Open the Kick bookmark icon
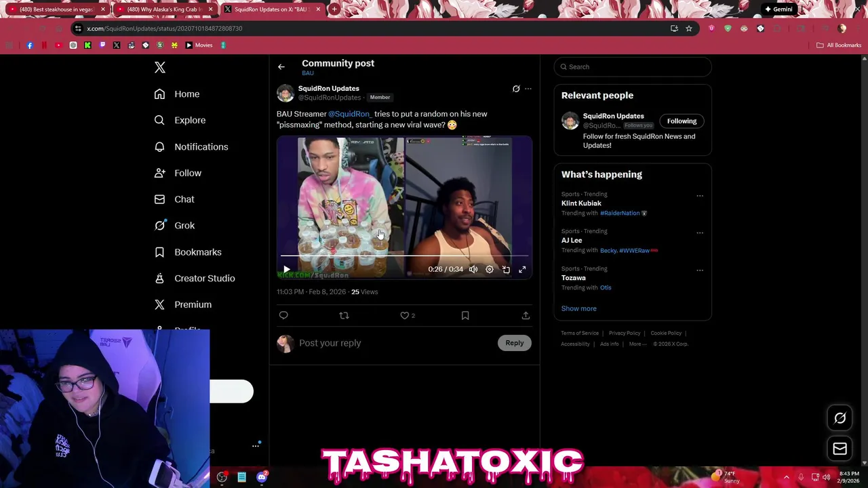The image size is (868, 488). click(x=87, y=45)
